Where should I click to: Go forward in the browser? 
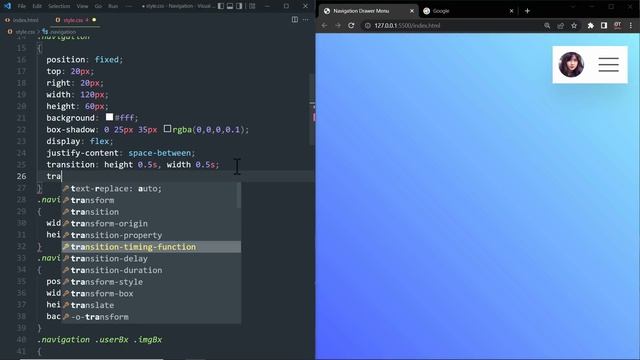(338, 25)
